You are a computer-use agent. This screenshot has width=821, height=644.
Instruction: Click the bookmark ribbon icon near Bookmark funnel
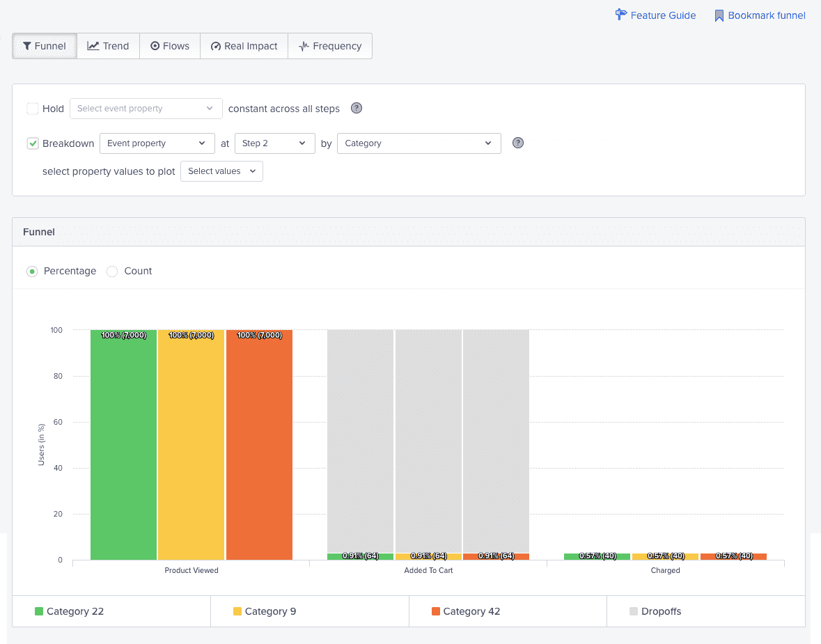coord(719,15)
